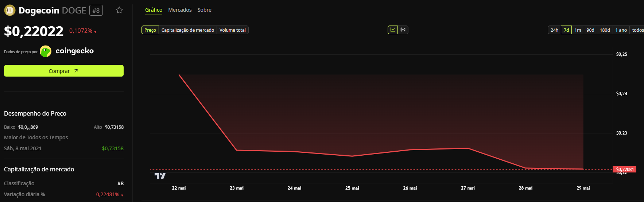Viewport: 644px width, 202px height.
Task: Click the Desempenho do Preço heading
Action: (x=35, y=113)
